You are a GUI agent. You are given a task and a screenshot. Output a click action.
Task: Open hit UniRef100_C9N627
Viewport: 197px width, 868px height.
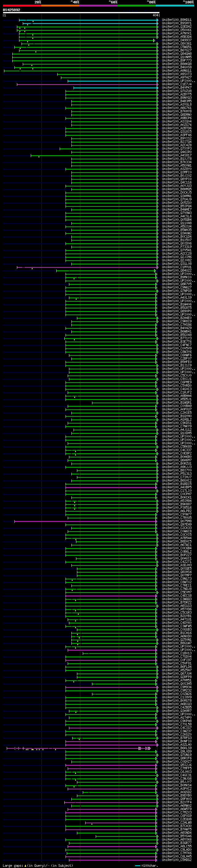(177, 287)
